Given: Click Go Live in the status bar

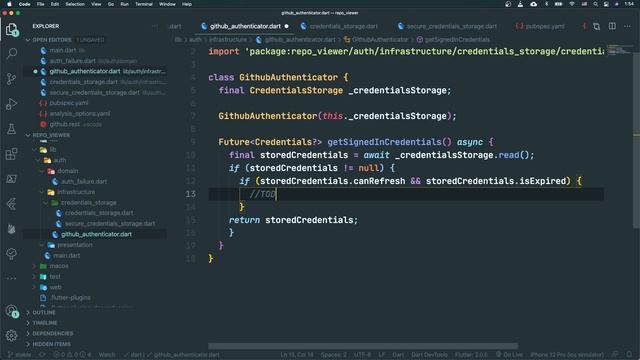Looking at the screenshot, I should 509,355.
